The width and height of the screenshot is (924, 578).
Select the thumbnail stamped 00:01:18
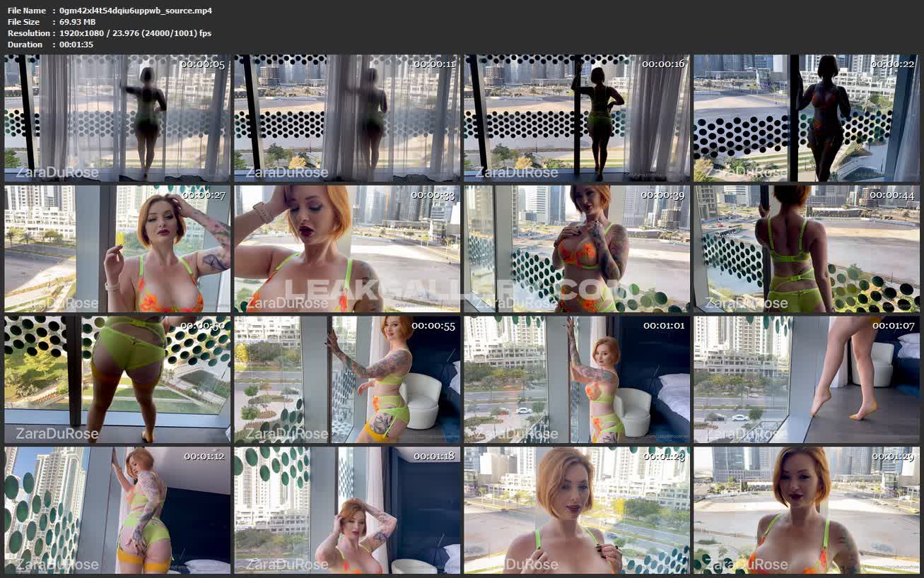coord(347,509)
